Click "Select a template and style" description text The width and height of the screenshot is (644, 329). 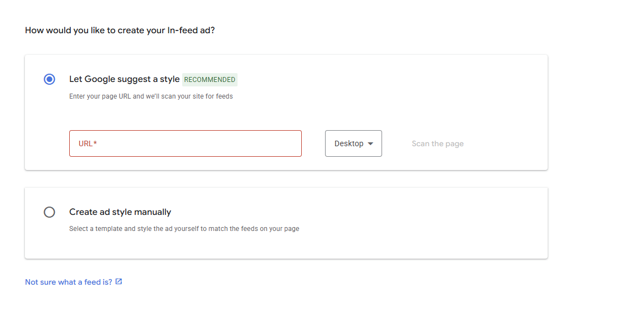pyautogui.click(x=184, y=229)
